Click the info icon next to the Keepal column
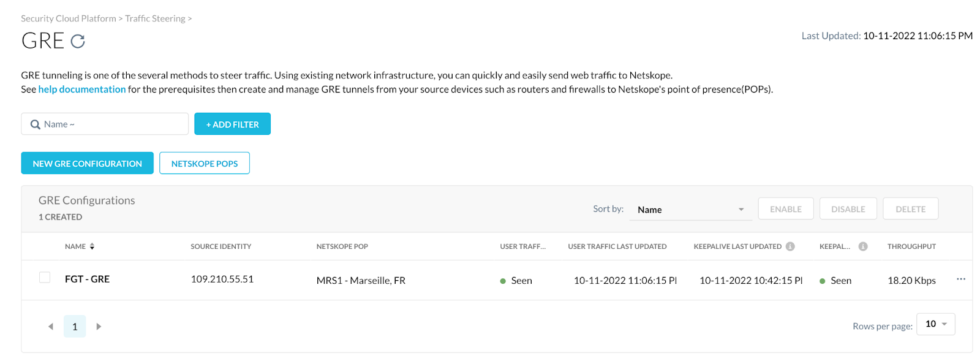The width and height of the screenshot is (980, 361). click(864, 246)
